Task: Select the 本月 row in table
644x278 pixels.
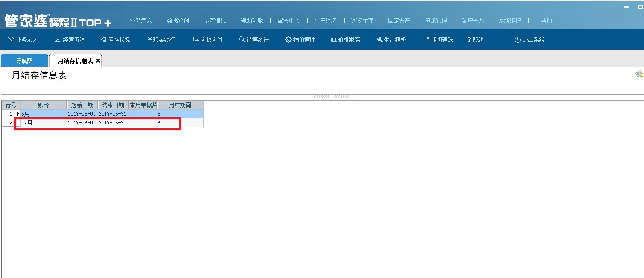Action: click(x=44, y=123)
